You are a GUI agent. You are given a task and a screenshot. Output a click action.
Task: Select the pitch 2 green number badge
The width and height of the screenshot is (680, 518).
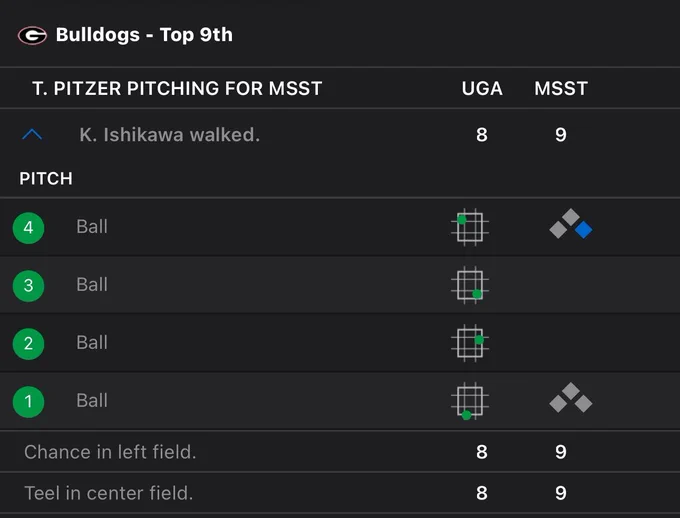[x=29, y=344]
